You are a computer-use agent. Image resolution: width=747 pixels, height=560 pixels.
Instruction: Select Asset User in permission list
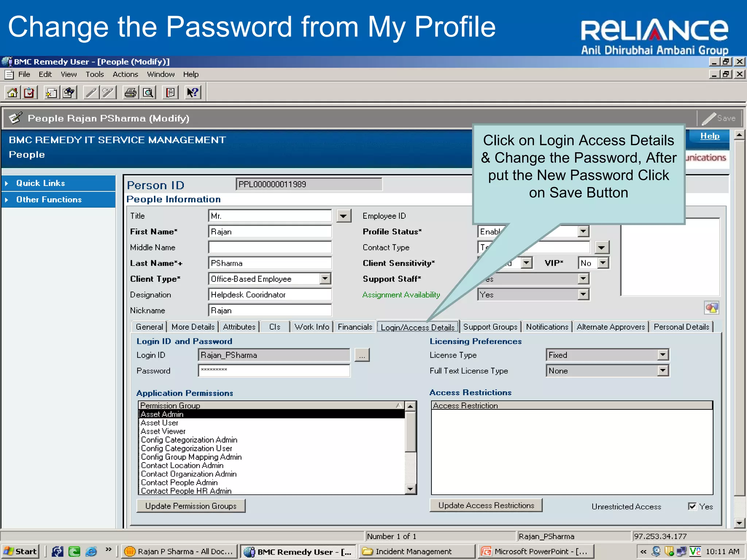(272, 423)
